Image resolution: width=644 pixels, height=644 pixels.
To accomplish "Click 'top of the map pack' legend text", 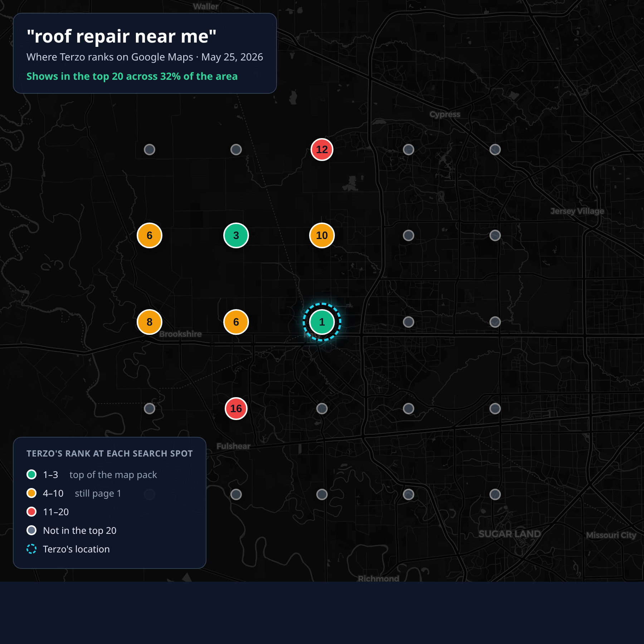I will click(113, 475).
